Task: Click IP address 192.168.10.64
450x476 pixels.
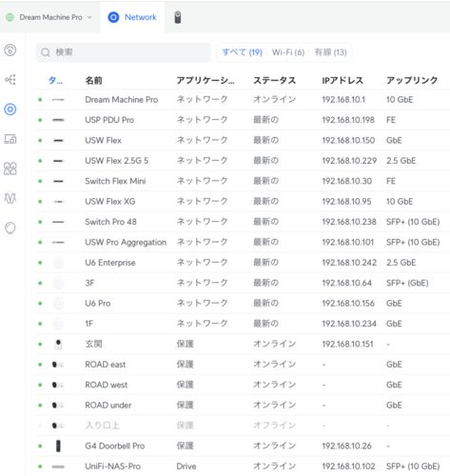Action: [x=346, y=283]
